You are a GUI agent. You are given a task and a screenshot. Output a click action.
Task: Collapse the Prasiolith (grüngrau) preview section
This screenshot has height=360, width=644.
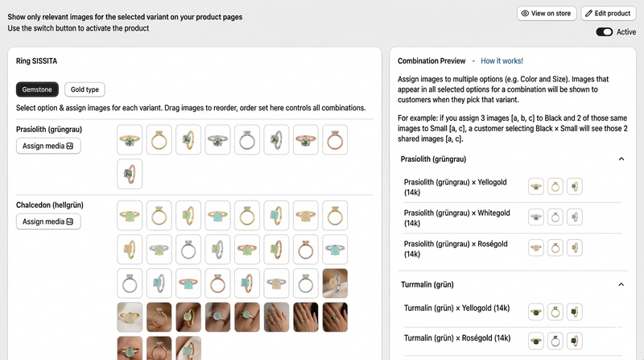(x=621, y=159)
